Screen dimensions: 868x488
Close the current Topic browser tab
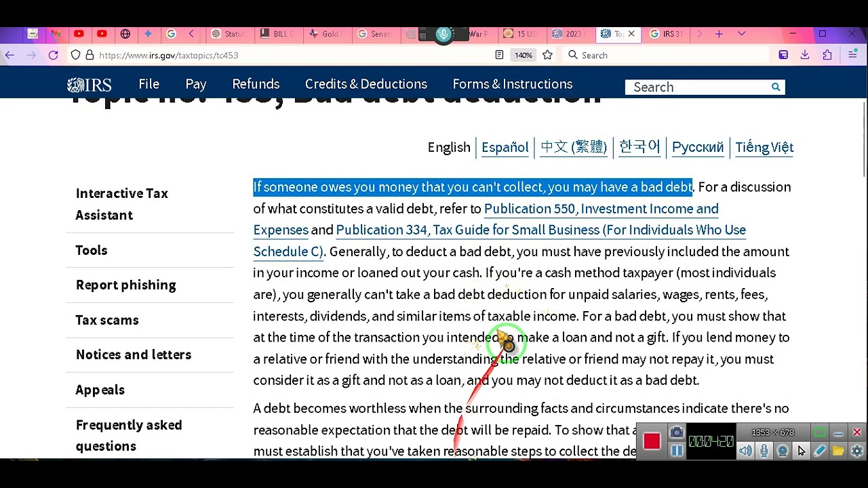click(631, 34)
